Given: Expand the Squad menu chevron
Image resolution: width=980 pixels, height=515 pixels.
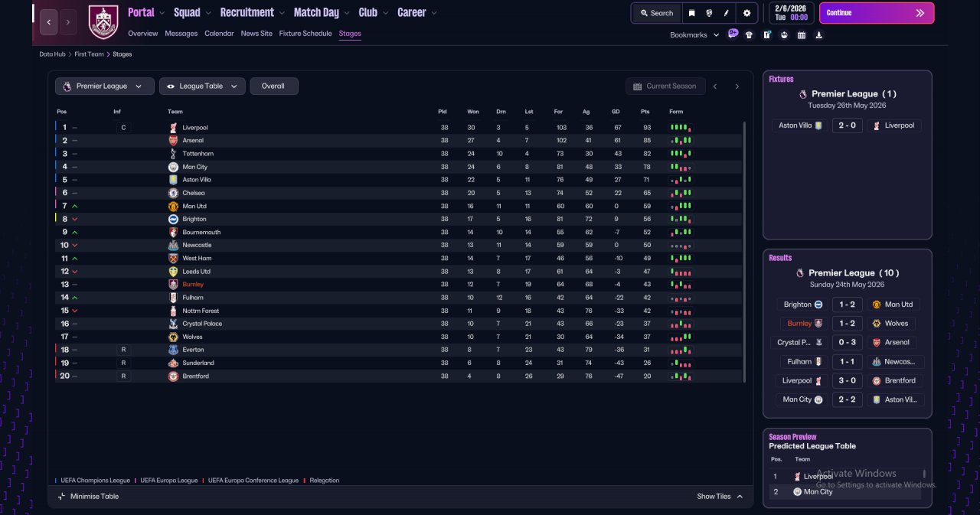Looking at the screenshot, I should click(x=209, y=13).
